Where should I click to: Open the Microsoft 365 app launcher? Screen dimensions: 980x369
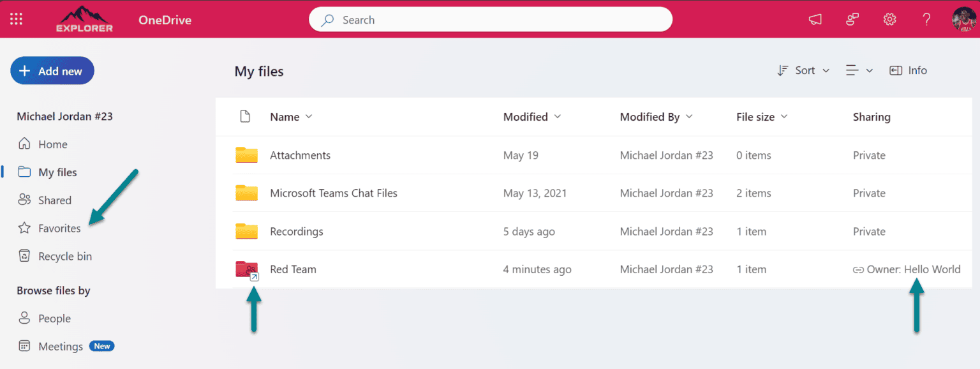coord(16,19)
